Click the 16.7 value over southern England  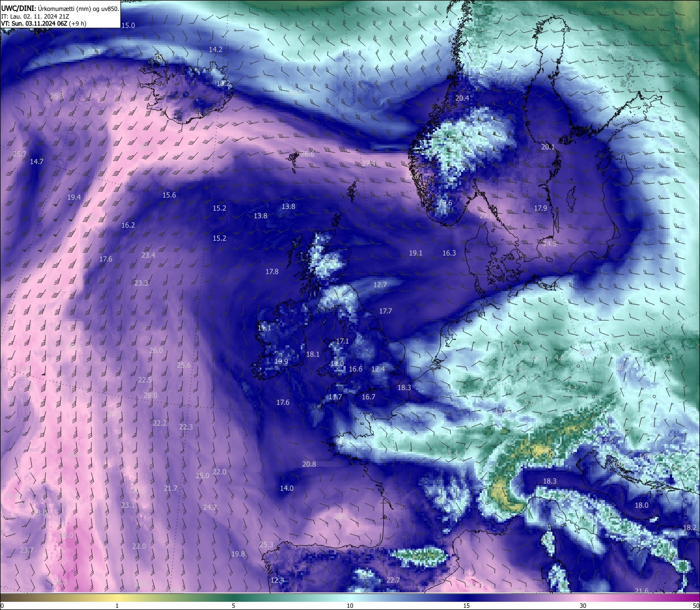pyautogui.click(x=369, y=397)
